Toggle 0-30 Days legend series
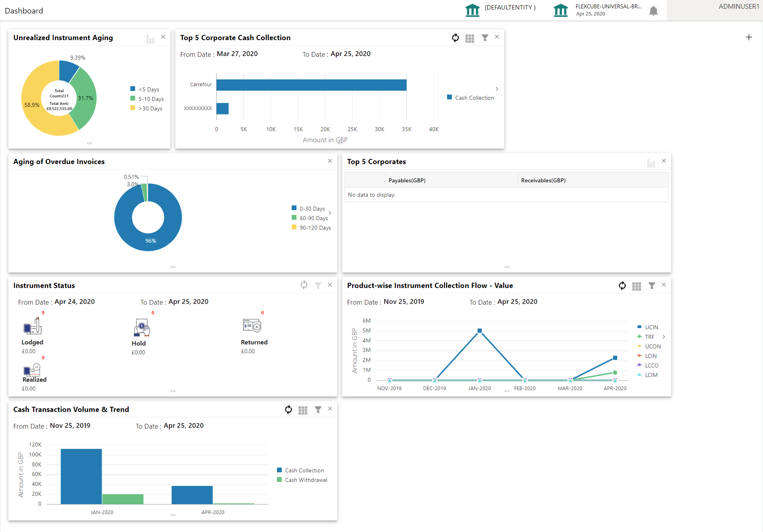Screen dimensions: 763x532 point(308,208)
